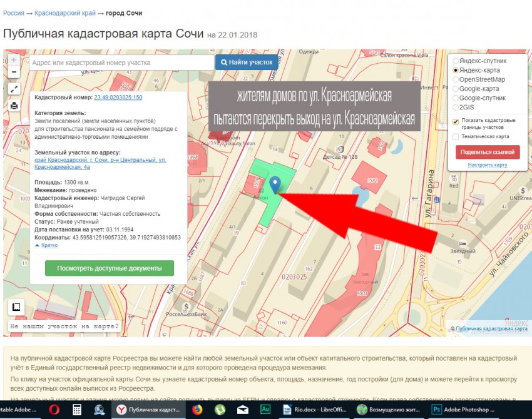Zoom in the map with plus button
This screenshot has width=532, height=419.
click(14, 60)
